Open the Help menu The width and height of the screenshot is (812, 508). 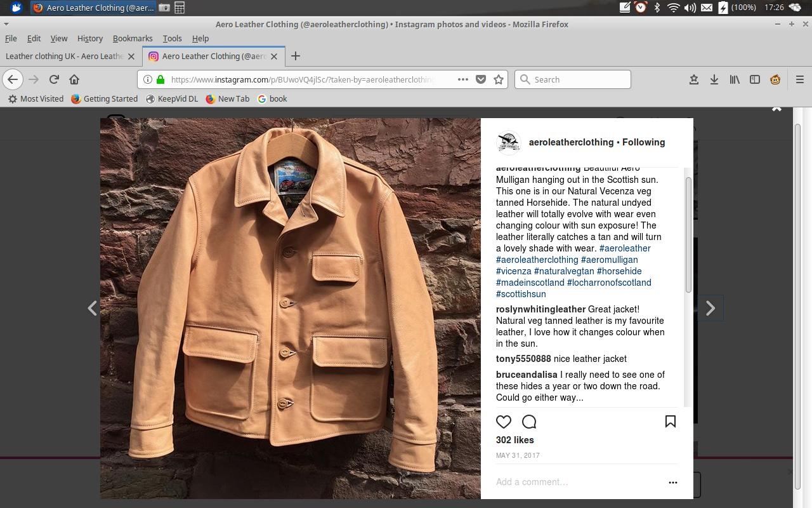[200, 38]
